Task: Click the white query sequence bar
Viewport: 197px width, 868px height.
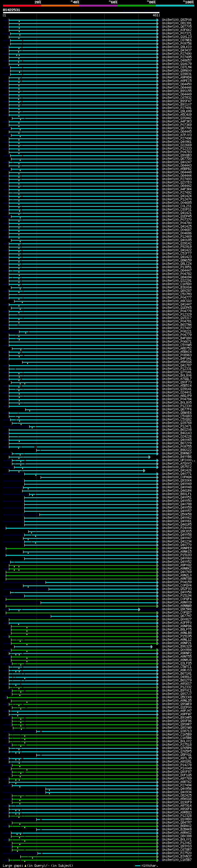Action: click(81, 12)
